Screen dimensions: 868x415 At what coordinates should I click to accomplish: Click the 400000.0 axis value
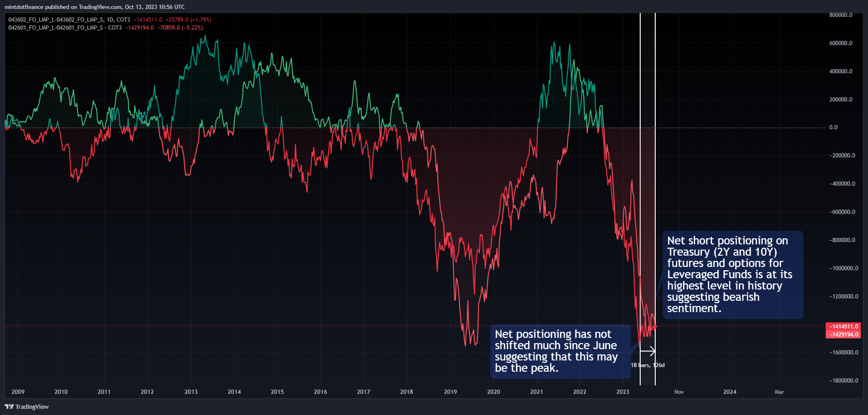[x=841, y=71]
